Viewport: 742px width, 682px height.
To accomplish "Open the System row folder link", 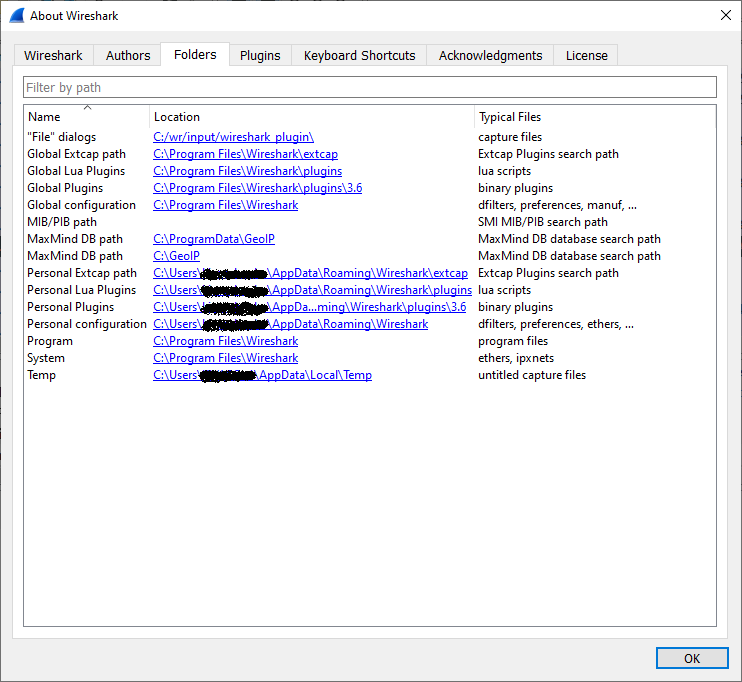I will tap(225, 358).
